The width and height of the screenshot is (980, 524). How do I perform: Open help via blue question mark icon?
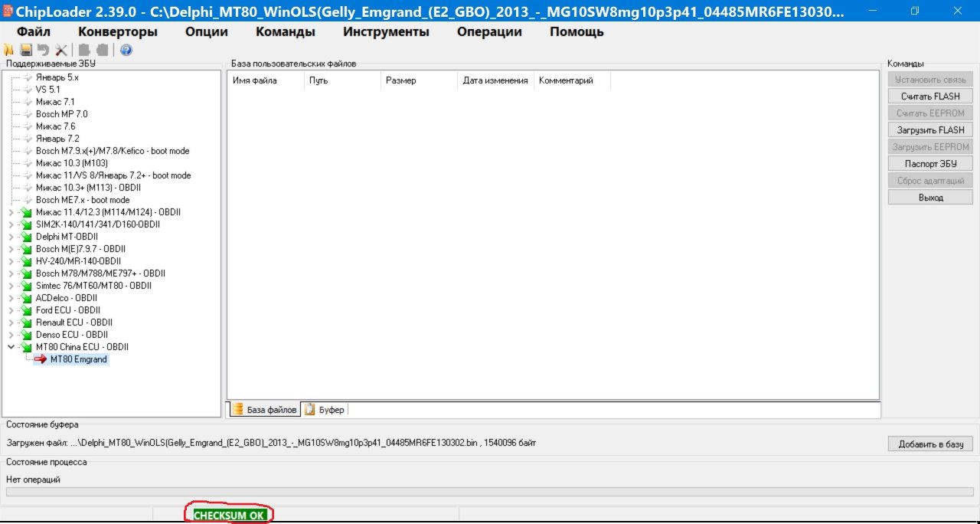tap(126, 50)
